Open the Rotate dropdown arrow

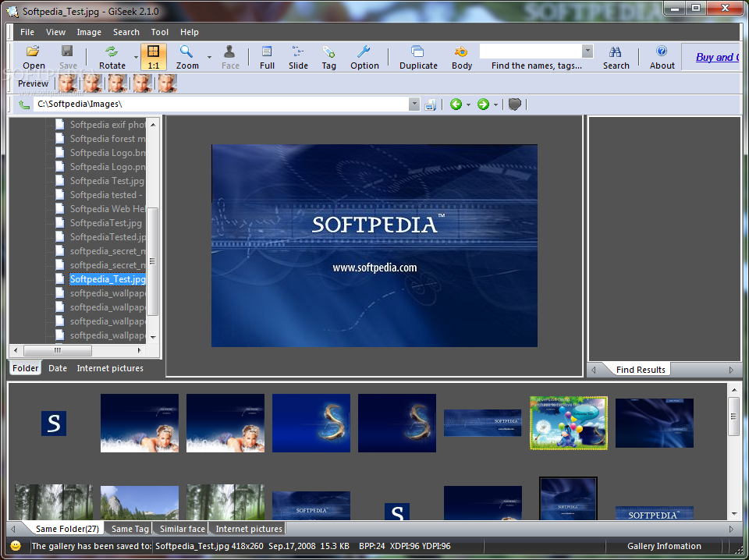click(136, 57)
